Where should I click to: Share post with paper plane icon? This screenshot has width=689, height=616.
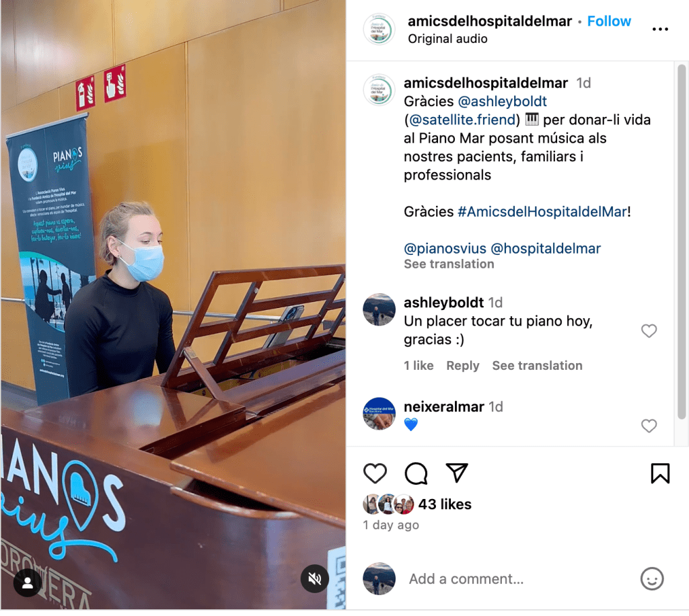(x=457, y=473)
